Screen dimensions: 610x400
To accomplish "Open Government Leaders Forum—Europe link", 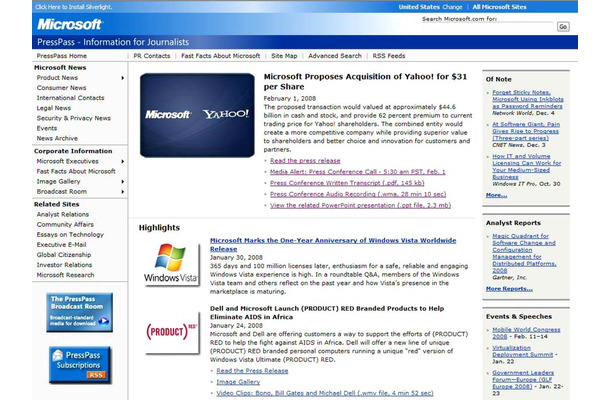I will pos(523,379).
